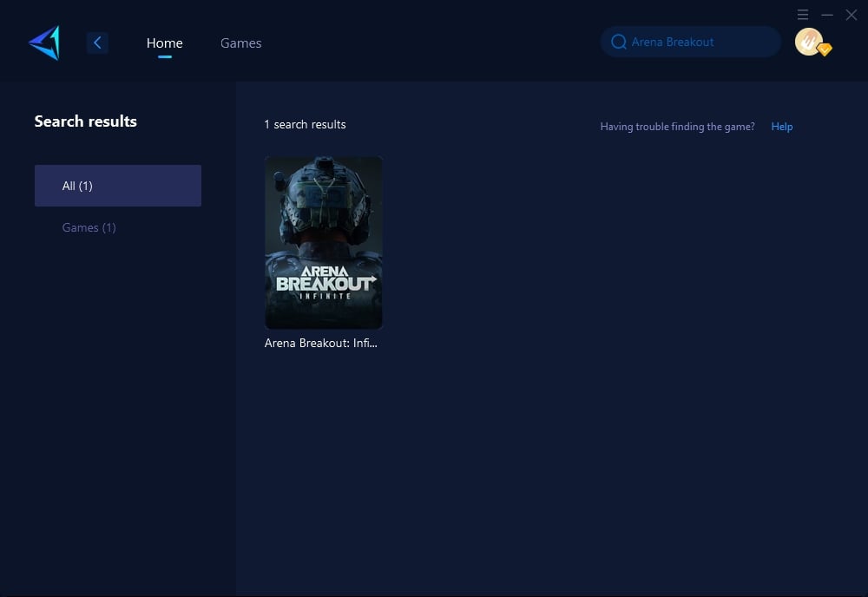This screenshot has width=868, height=597.
Task: Minimize the application window
Action: click(x=827, y=15)
